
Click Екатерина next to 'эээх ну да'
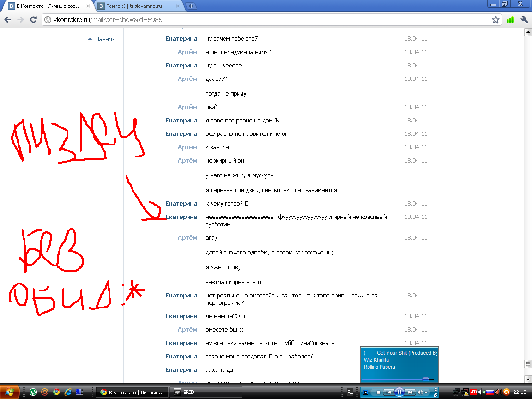coord(181,370)
